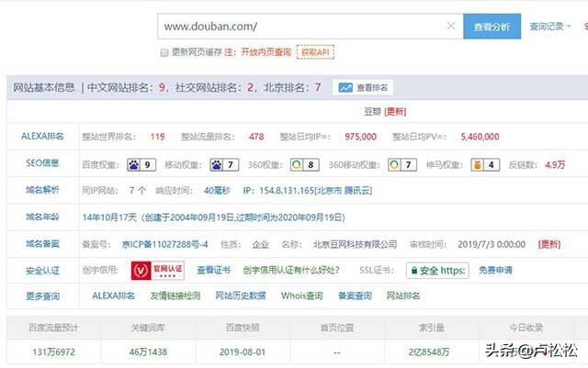Click the 查看分析 button
The width and height of the screenshot is (588, 368).
(x=492, y=27)
